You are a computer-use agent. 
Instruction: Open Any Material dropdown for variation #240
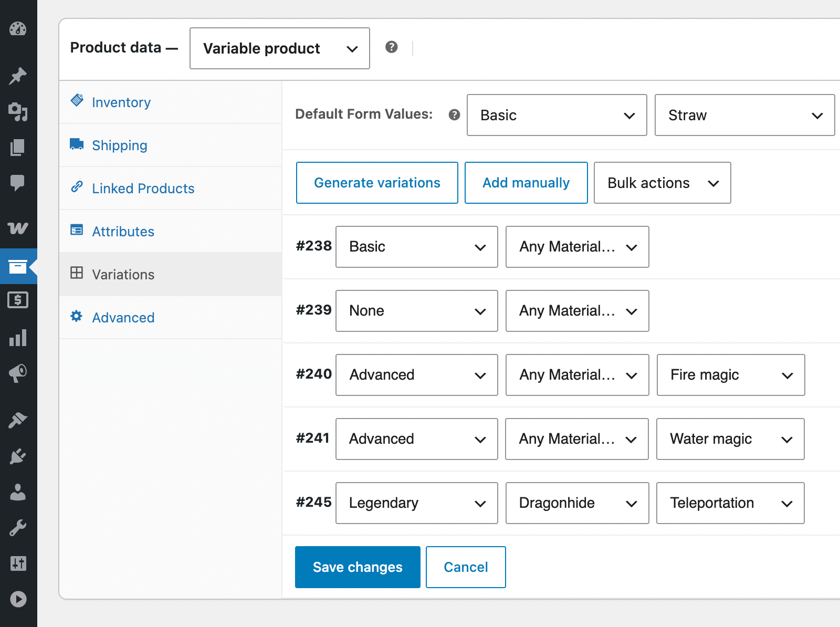(577, 375)
